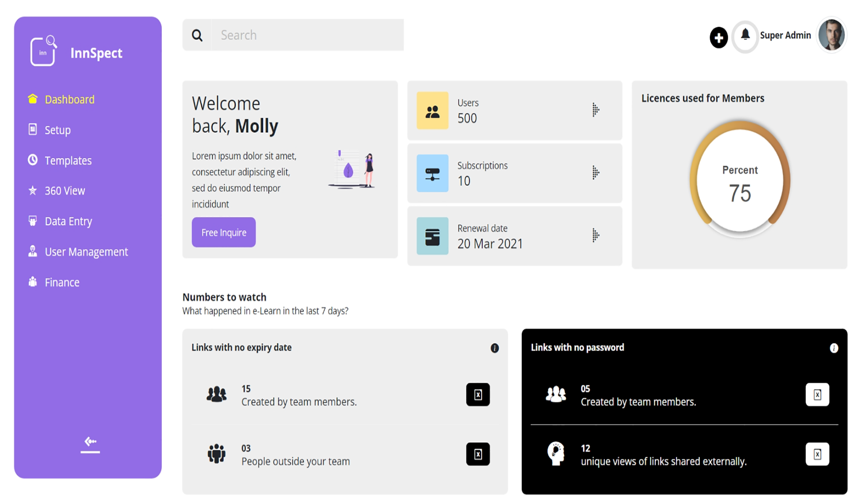Go to User Management in sidebar
The width and height of the screenshot is (868, 495).
pyautogui.click(x=86, y=252)
